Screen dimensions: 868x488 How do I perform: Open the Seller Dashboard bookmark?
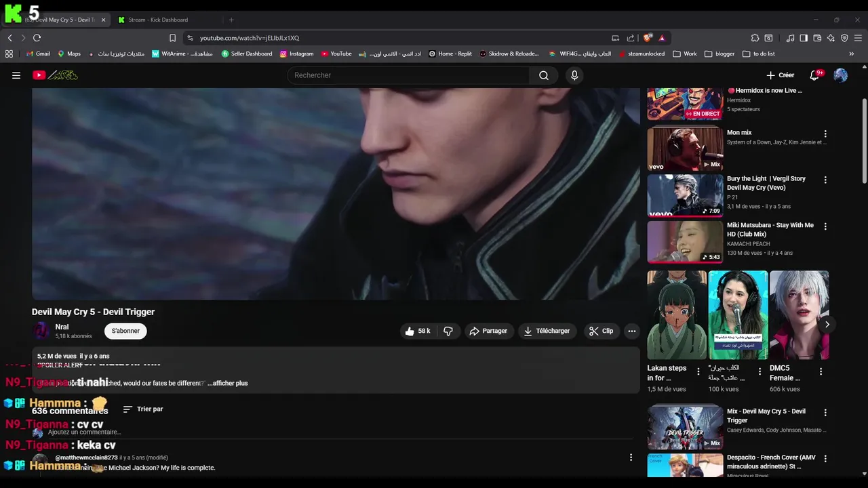[247, 54]
